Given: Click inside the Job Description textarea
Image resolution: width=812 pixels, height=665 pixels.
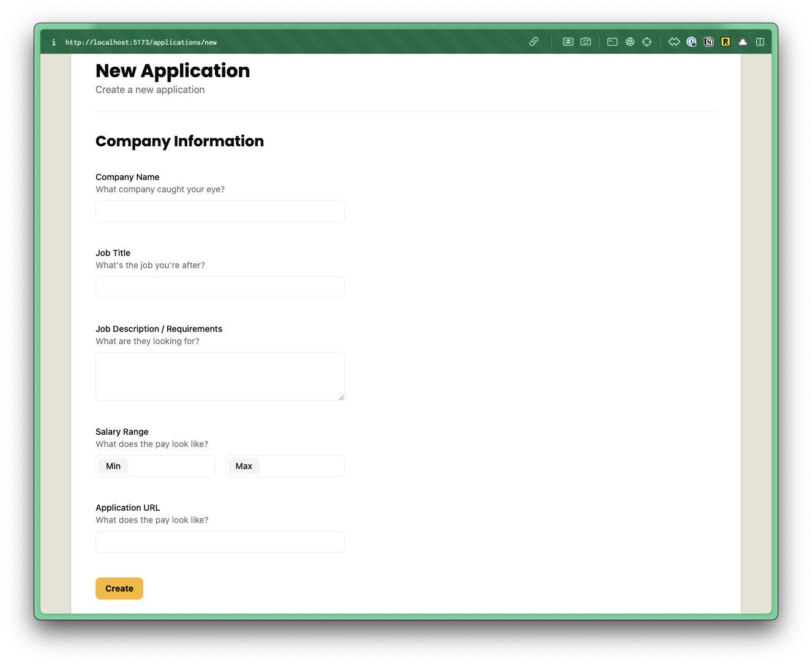Looking at the screenshot, I should pyautogui.click(x=219, y=376).
